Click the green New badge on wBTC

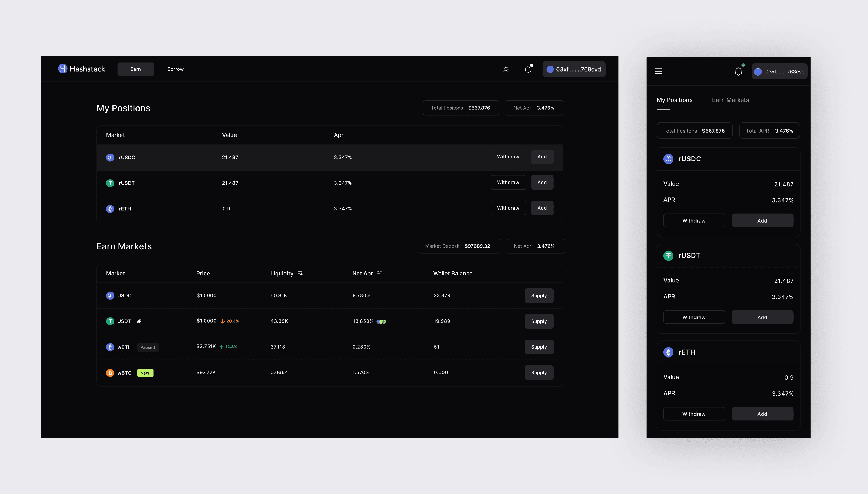pyautogui.click(x=145, y=373)
